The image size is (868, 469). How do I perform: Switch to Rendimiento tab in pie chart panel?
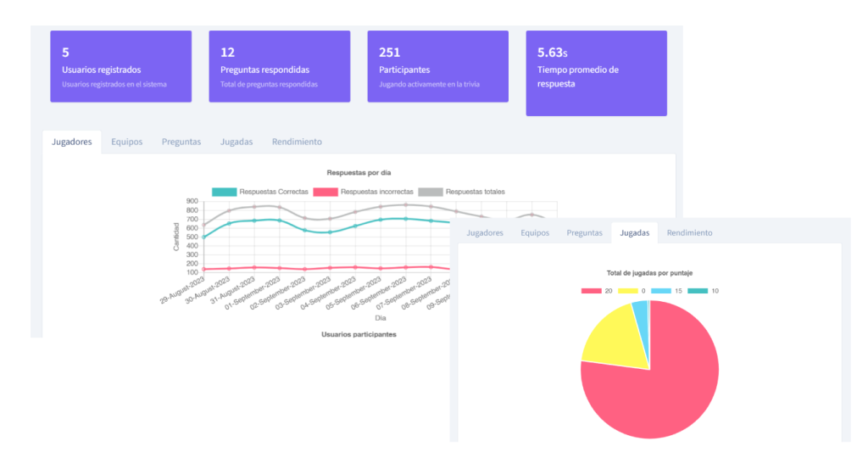pyautogui.click(x=689, y=232)
